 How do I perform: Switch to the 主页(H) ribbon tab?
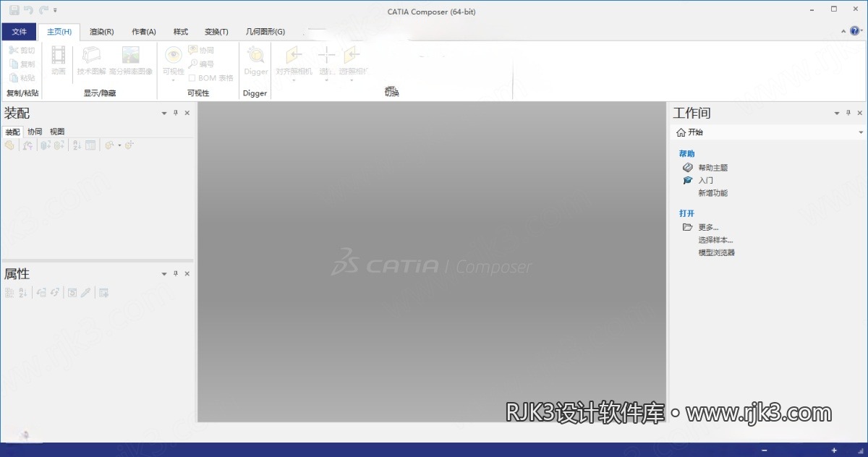point(59,32)
